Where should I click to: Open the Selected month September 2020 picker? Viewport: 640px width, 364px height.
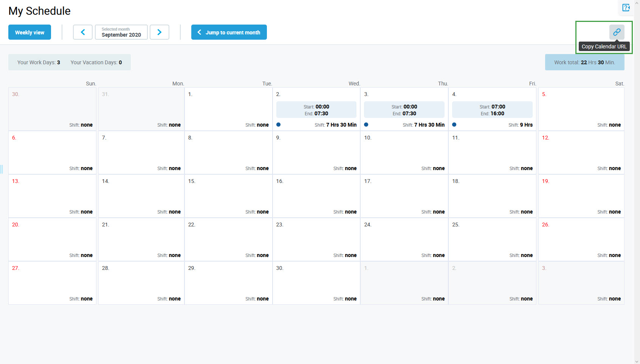[121, 32]
